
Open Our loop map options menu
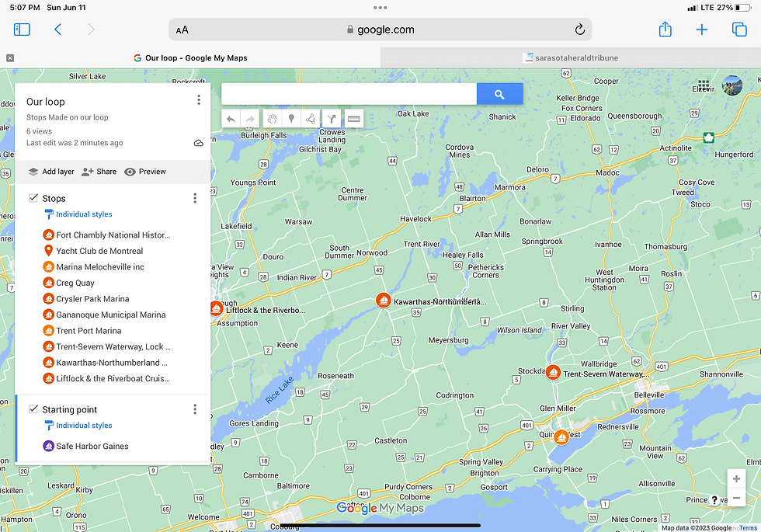point(199,100)
